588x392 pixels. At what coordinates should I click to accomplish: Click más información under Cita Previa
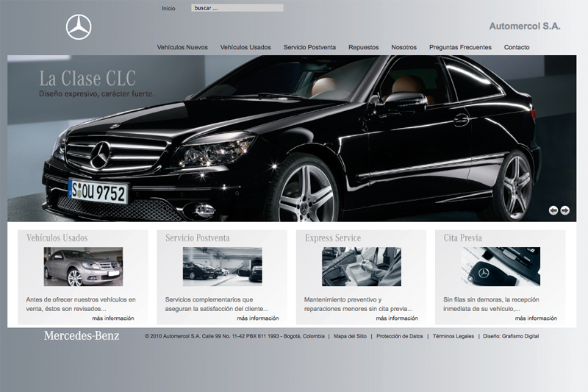coord(536,318)
